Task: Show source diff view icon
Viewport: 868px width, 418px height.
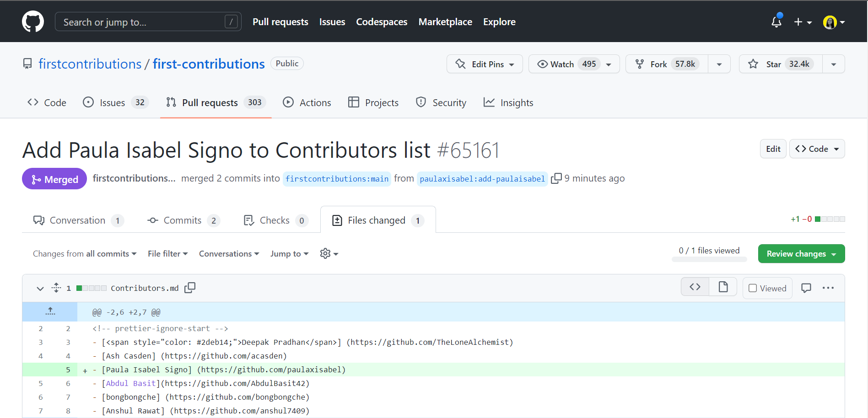Action: 695,287
